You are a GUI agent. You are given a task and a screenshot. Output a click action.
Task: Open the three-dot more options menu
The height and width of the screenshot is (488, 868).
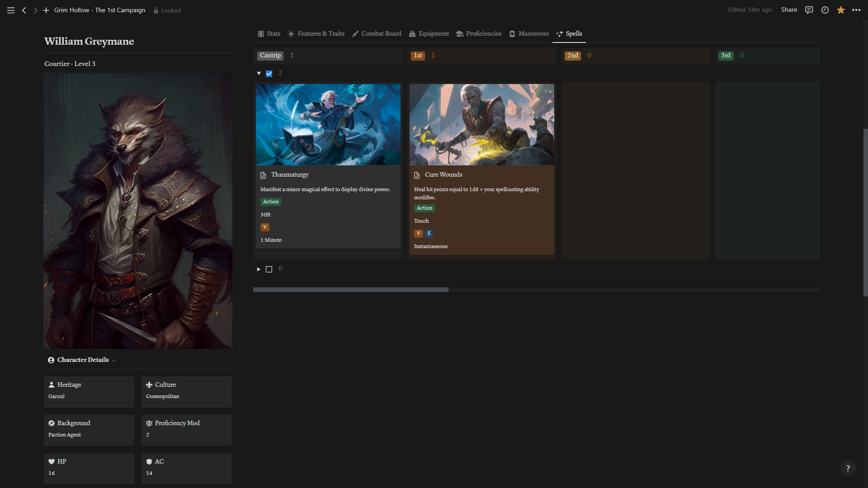[856, 10]
